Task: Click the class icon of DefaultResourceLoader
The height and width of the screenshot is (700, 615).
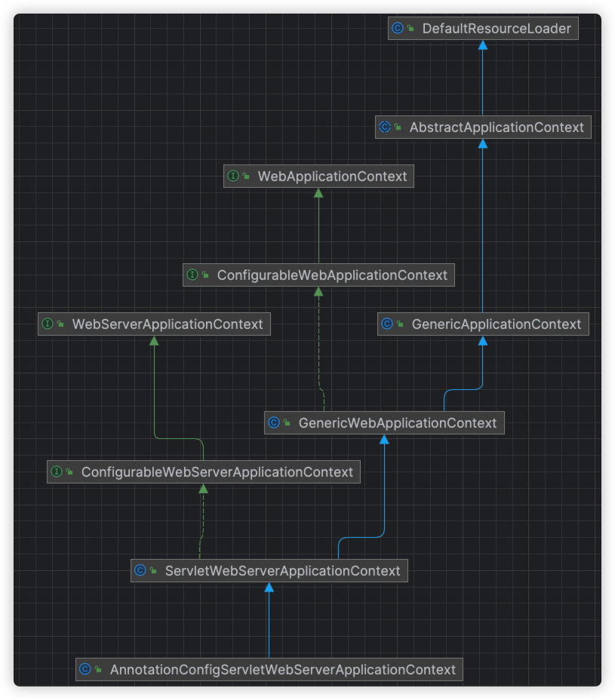Action: click(397, 28)
